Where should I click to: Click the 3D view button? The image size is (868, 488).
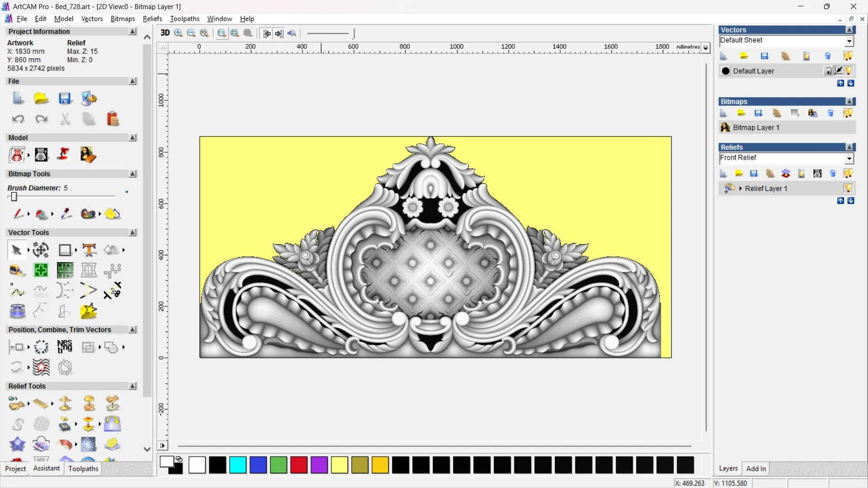(x=165, y=33)
